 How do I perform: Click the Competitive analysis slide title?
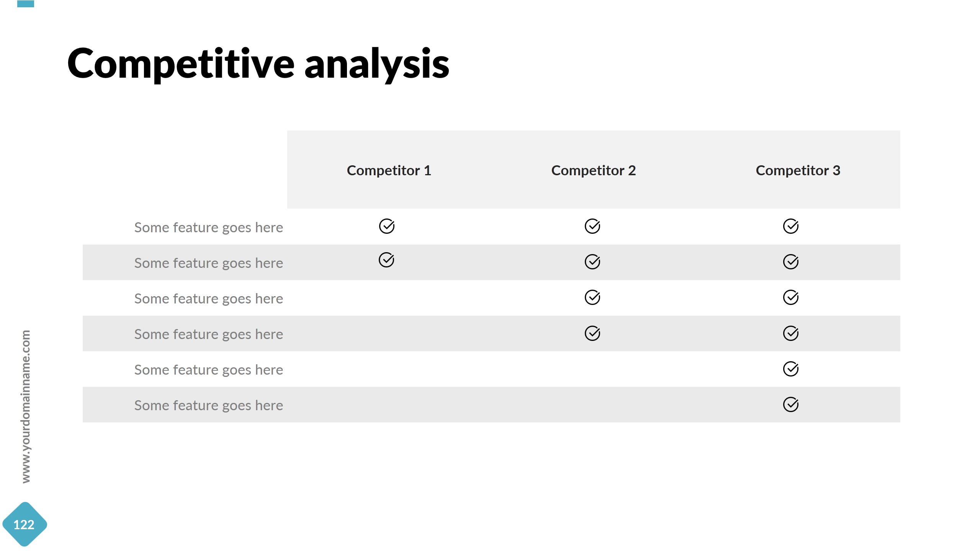pyautogui.click(x=258, y=64)
